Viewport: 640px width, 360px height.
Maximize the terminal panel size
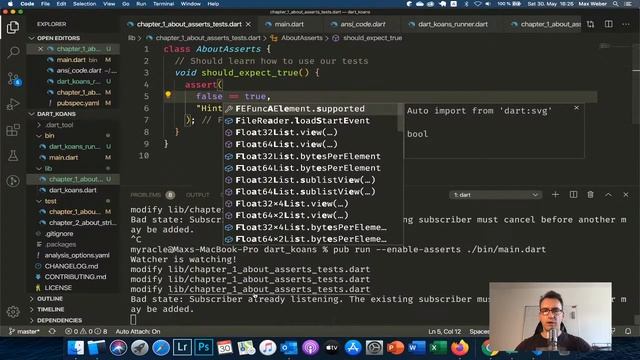coord(608,195)
